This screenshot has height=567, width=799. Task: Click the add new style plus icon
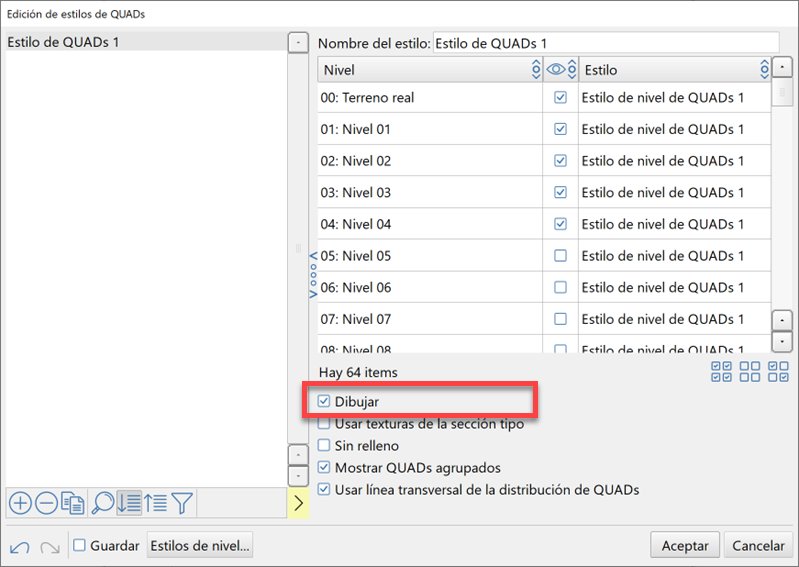19,503
